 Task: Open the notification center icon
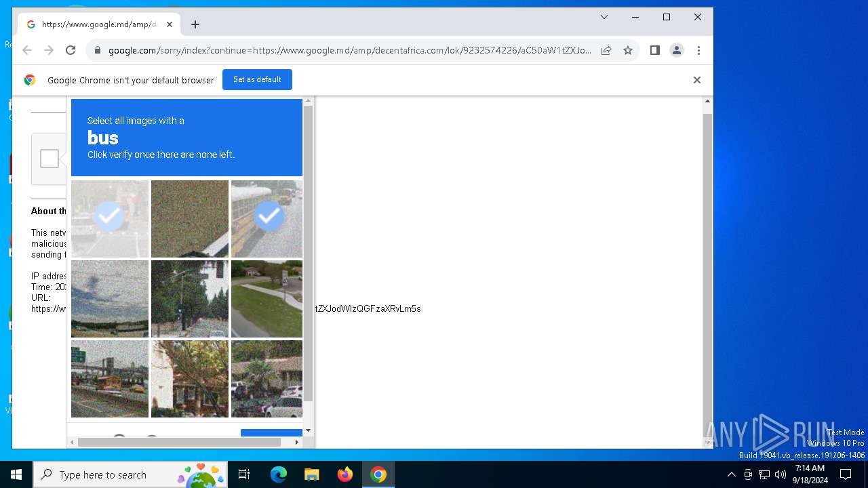[846, 474]
